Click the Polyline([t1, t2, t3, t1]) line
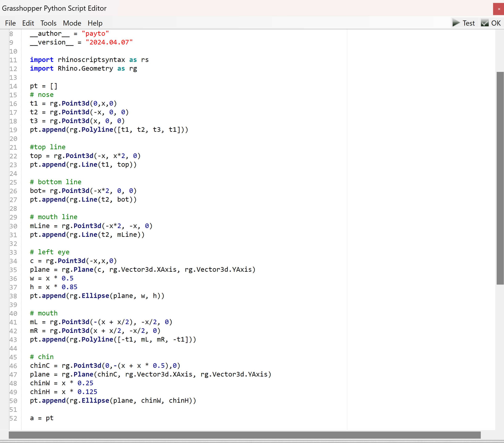504x443 pixels. click(x=109, y=130)
